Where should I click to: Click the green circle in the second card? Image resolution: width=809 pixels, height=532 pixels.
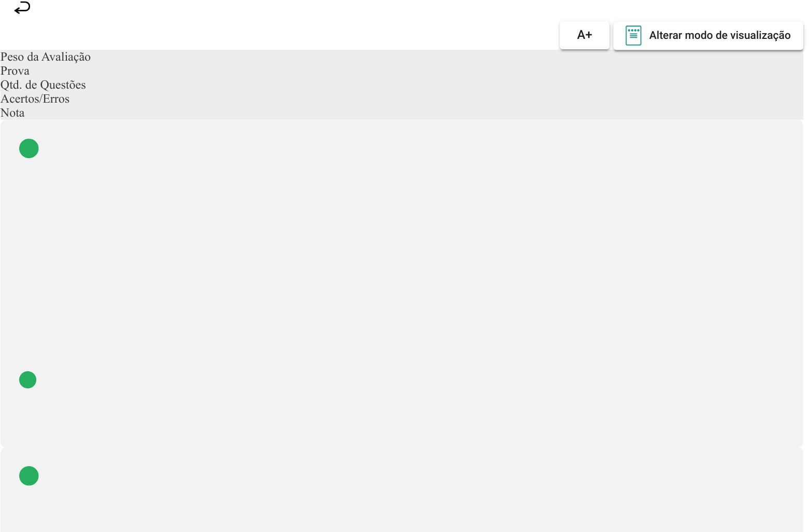click(x=29, y=475)
